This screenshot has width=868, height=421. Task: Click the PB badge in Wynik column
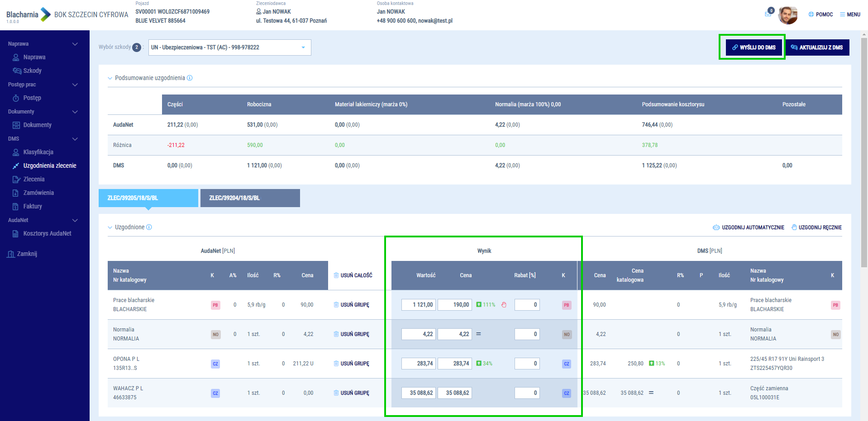(566, 305)
